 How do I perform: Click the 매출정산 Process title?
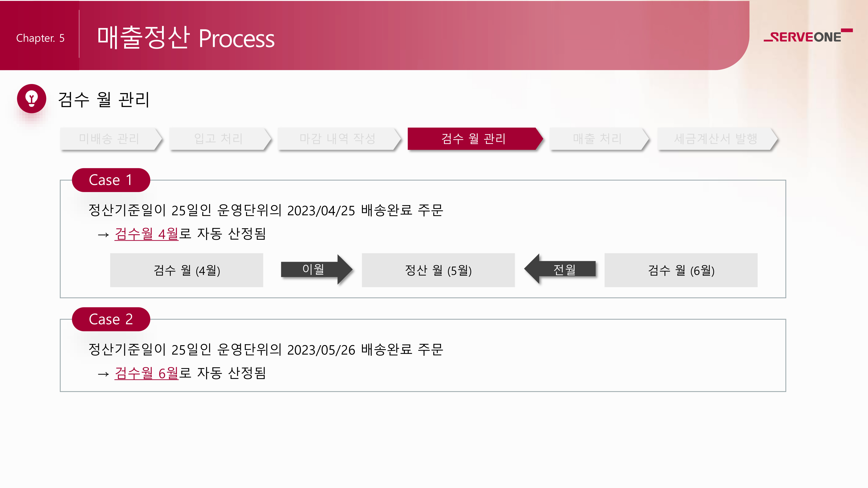click(x=186, y=38)
